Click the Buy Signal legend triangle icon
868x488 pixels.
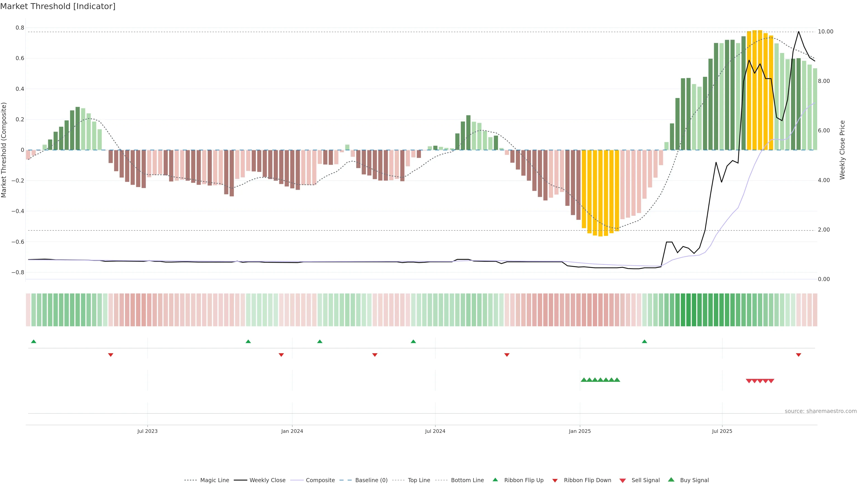[x=671, y=480]
